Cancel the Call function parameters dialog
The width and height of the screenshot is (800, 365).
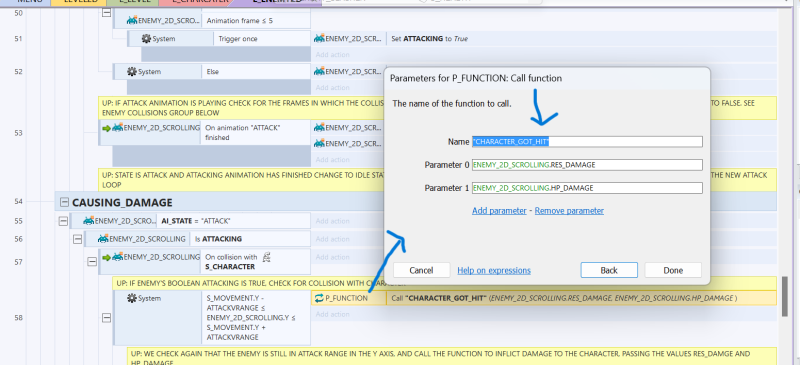[x=421, y=270]
